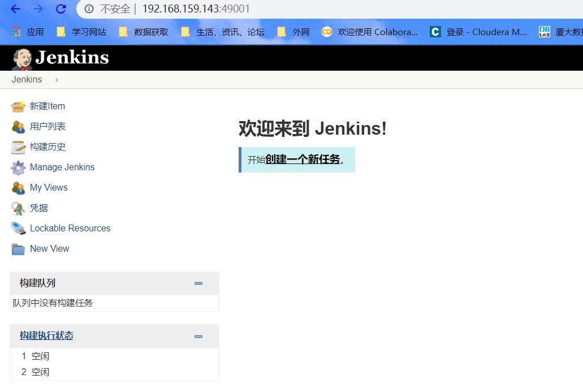Click the Jenkins breadcrumb link
This screenshot has width=583, height=392.
(27, 80)
